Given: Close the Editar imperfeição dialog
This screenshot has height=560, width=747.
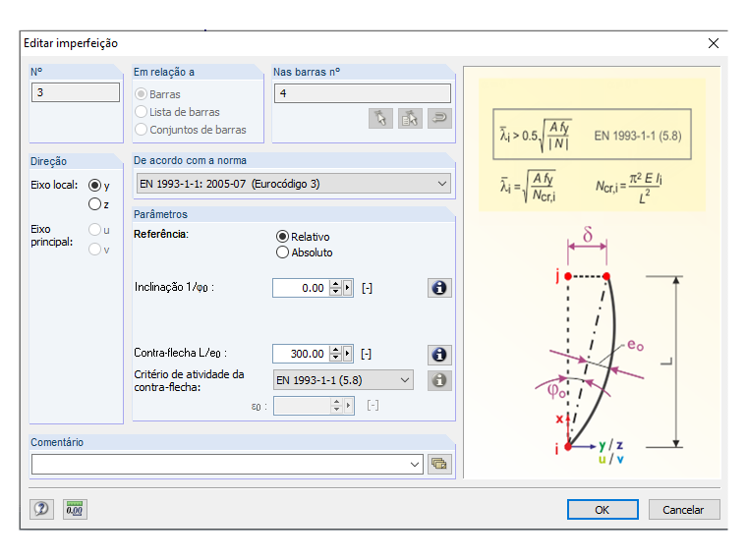Looking at the screenshot, I should pyautogui.click(x=714, y=43).
